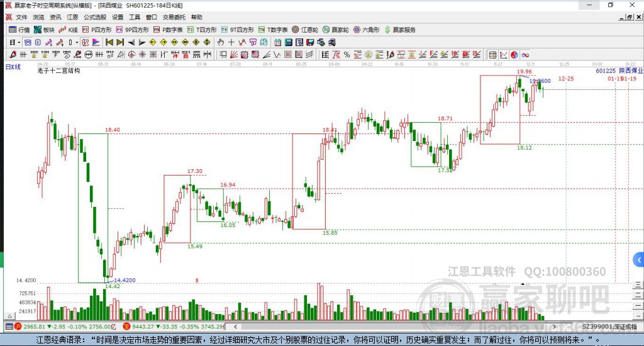Image resolution: width=644 pixels, height=346 pixels.
Task: Click the blue infinity symbol icon
Action: click(x=525, y=55)
